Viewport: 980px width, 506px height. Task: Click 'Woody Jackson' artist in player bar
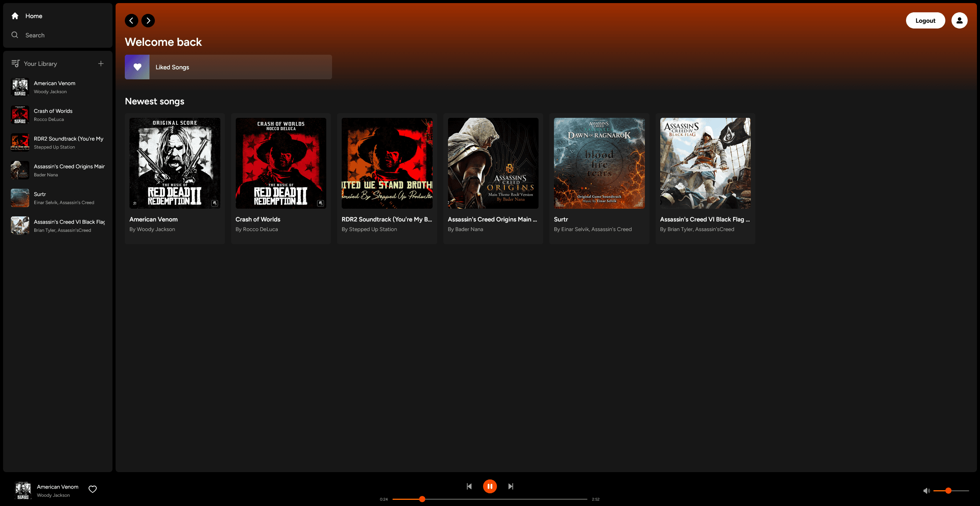coord(53,495)
